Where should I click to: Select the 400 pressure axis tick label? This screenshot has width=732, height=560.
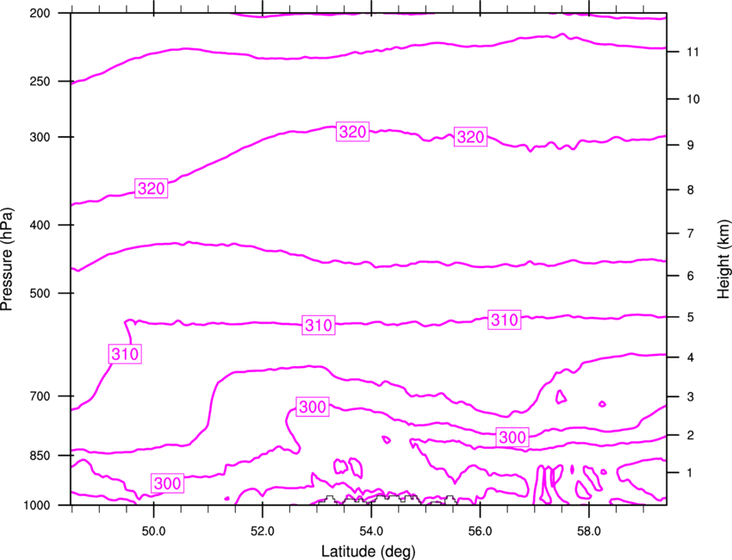(x=40, y=225)
